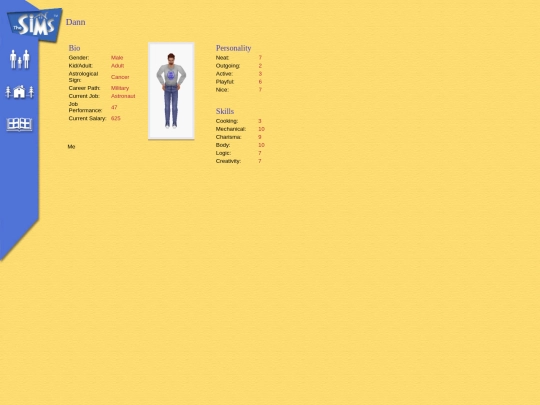Click the Bio section heading
Viewport: 540px width, 405px height.
click(74, 48)
